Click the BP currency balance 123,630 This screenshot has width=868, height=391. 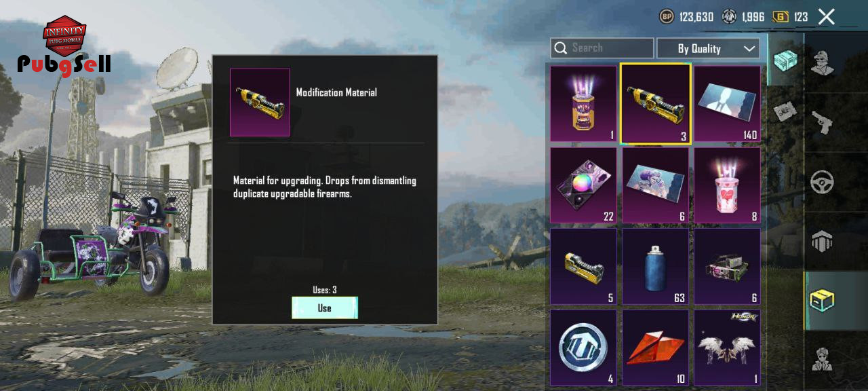[686, 17]
